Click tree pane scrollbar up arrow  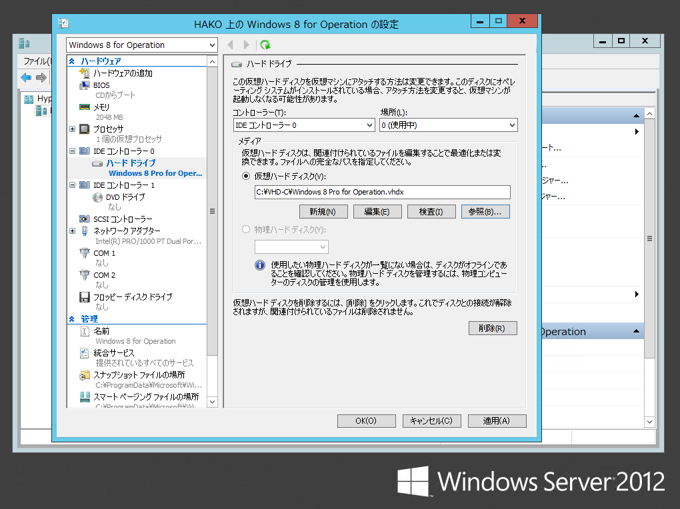[212, 62]
